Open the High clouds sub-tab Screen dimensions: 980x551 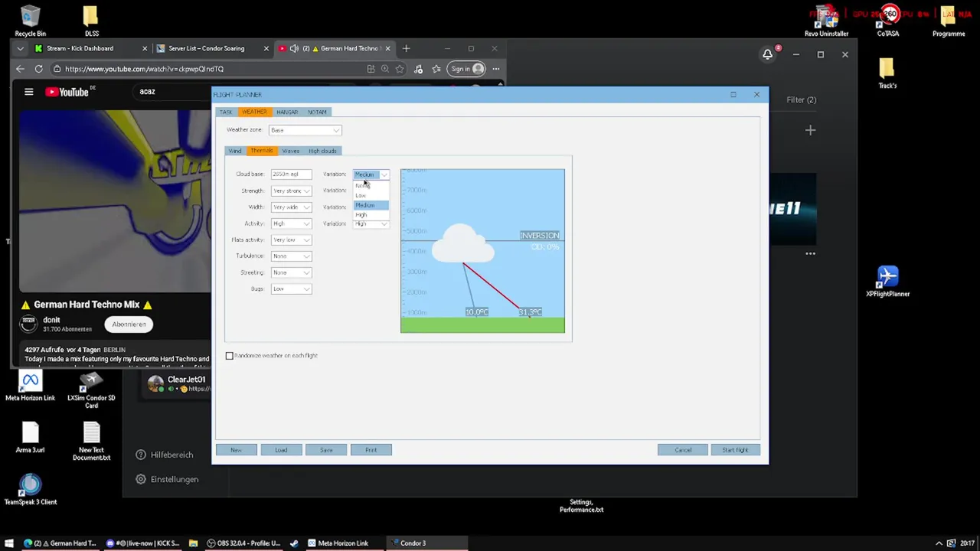tap(322, 151)
